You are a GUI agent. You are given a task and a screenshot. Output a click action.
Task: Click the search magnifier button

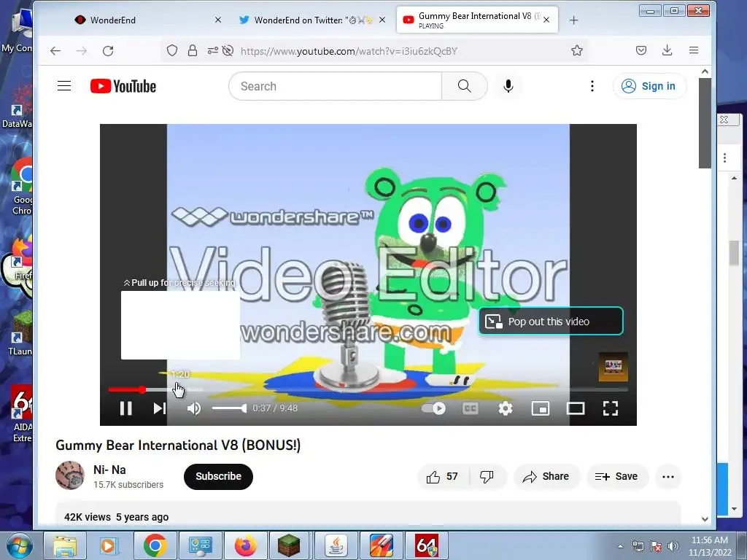point(465,86)
